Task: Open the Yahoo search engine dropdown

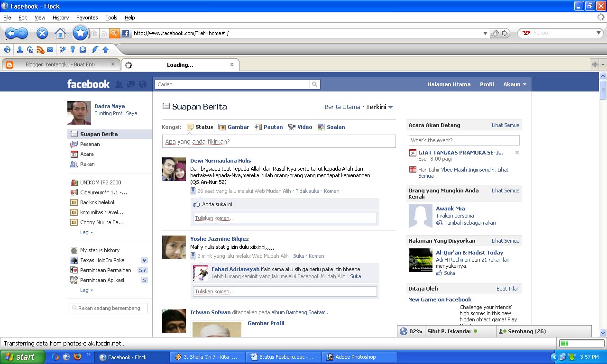Action: [x=598, y=33]
